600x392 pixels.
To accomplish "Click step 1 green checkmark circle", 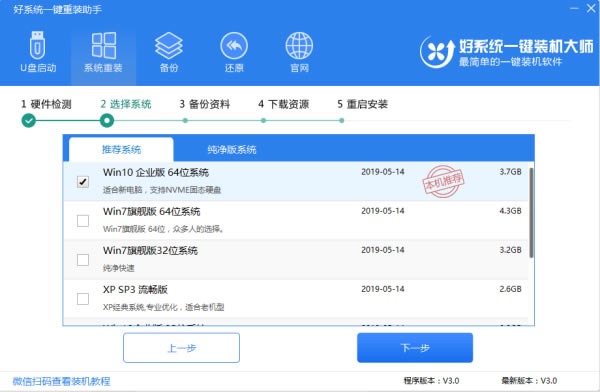I will tap(29, 121).
